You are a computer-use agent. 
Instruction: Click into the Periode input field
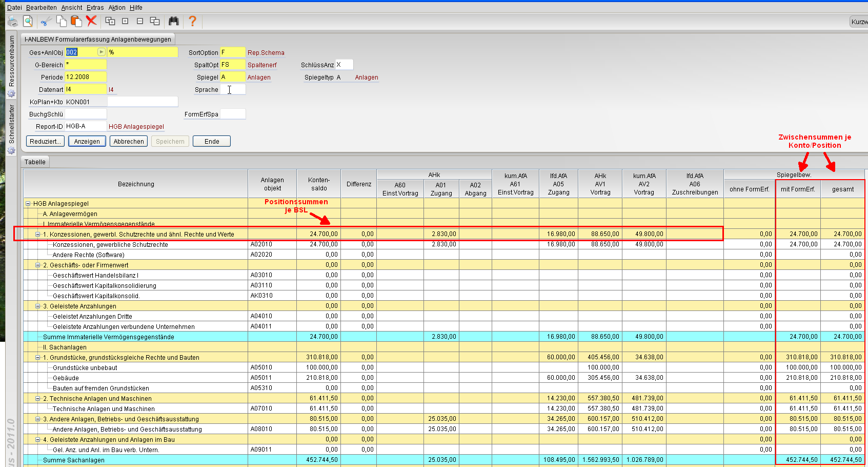[85, 77]
